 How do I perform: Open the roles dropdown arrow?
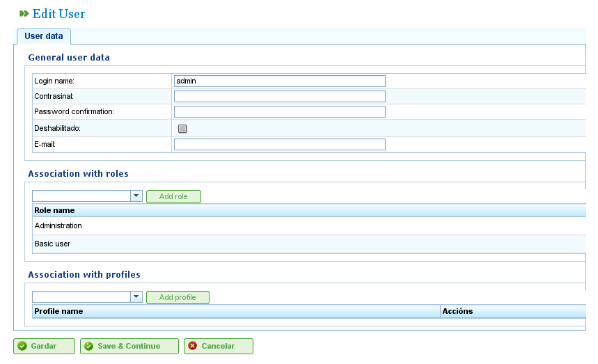[x=136, y=196]
